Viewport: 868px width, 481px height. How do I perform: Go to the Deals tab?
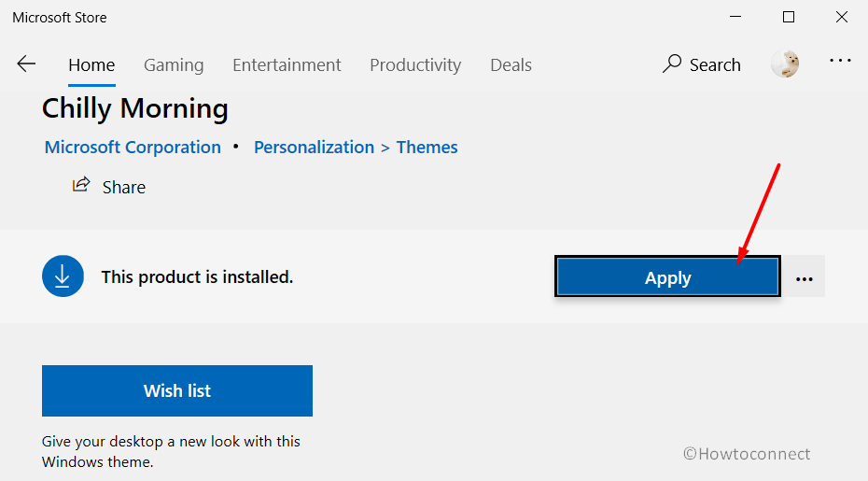coord(511,65)
